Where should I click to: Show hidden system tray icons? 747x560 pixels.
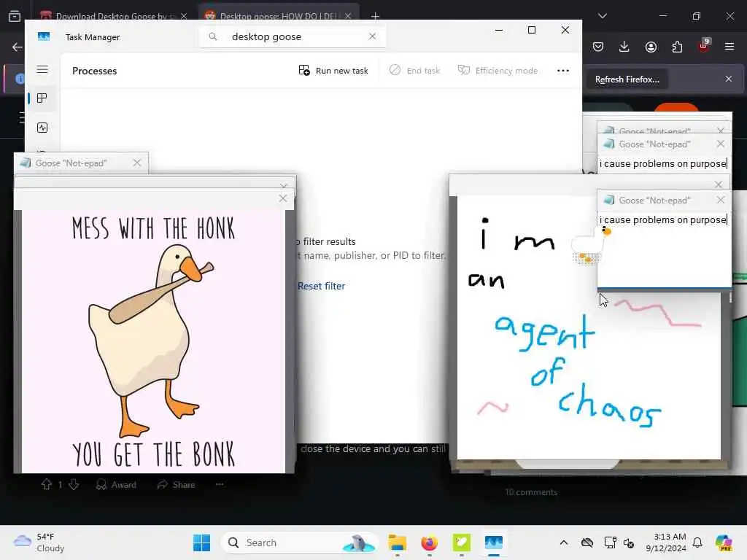564,542
